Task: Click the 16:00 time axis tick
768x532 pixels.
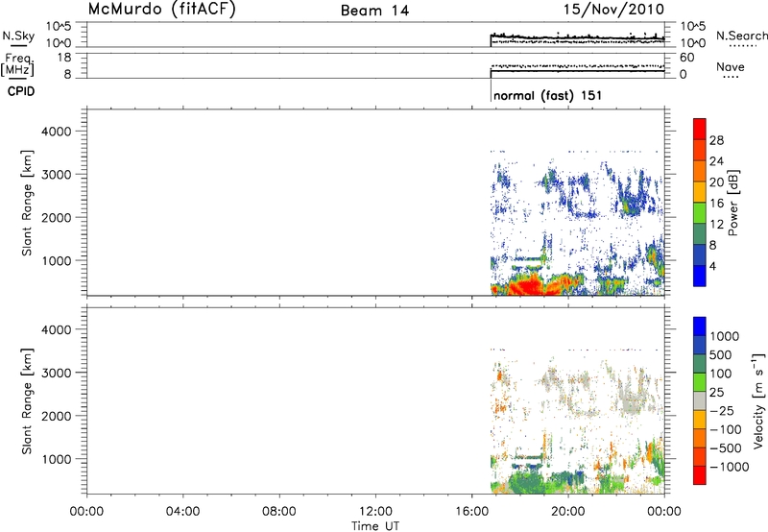Action: [x=471, y=512]
